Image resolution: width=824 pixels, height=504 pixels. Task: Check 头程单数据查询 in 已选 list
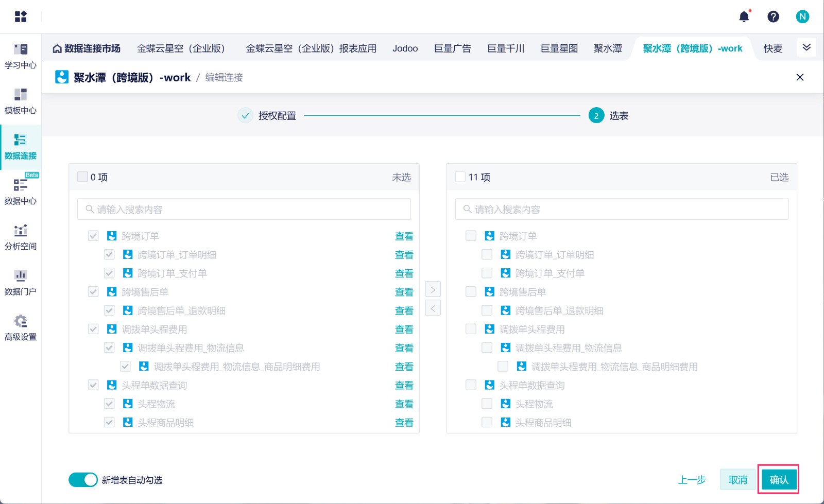[x=471, y=385]
